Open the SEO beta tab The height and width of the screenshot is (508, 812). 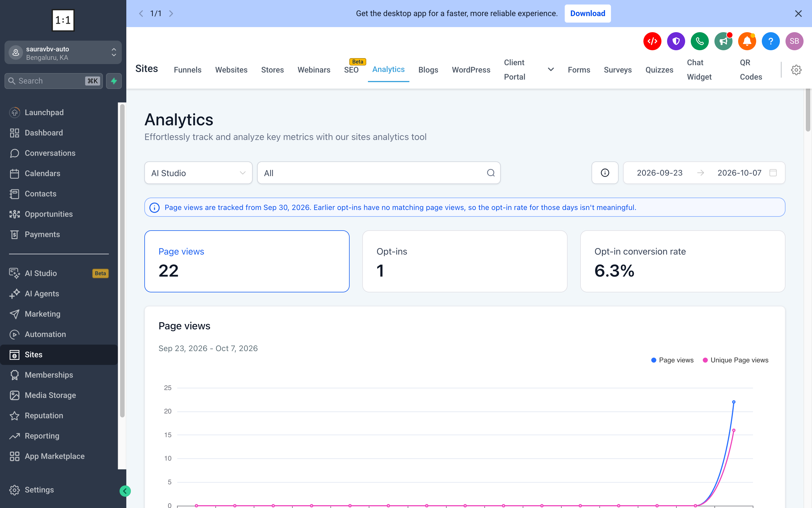[x=351, y=70]
